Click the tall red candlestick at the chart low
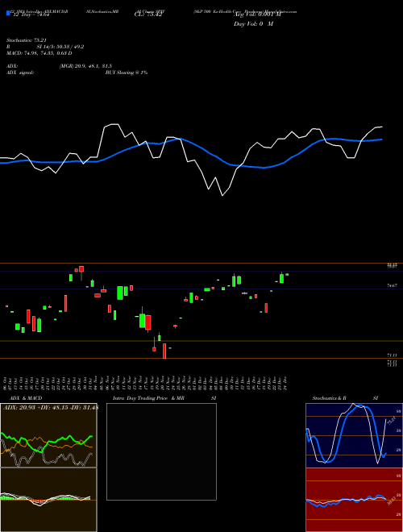This screenshot has width=403, height=532. point(164,351)
